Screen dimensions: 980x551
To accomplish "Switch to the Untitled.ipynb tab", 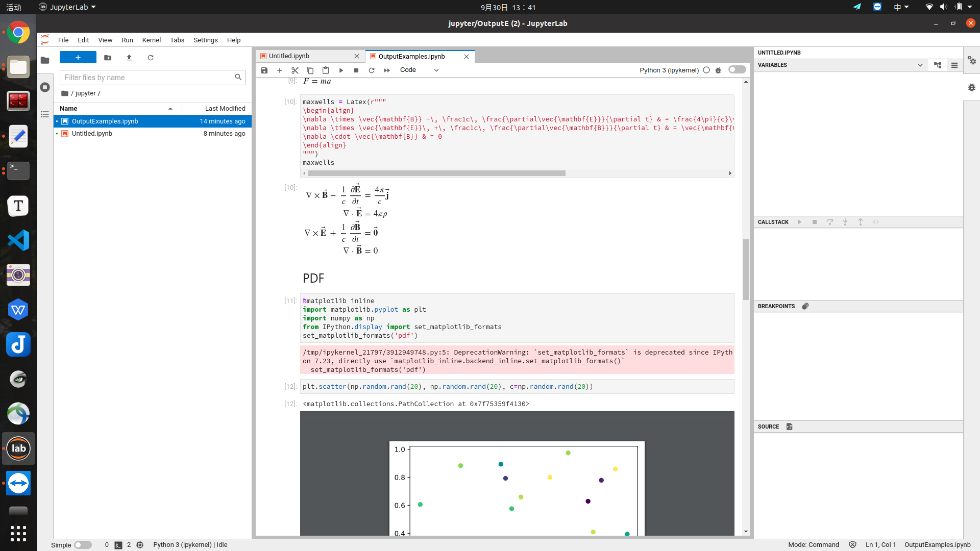I will [x=288, y=56].
